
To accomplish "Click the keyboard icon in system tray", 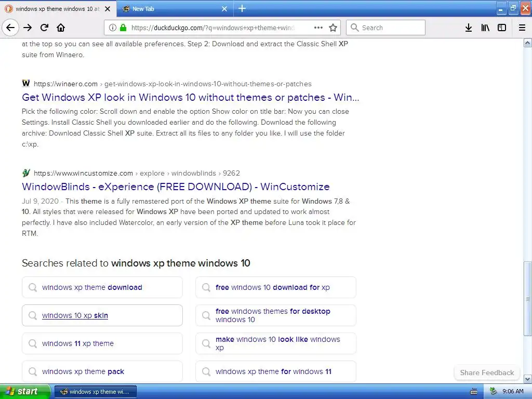I will (x=474, y=392).
